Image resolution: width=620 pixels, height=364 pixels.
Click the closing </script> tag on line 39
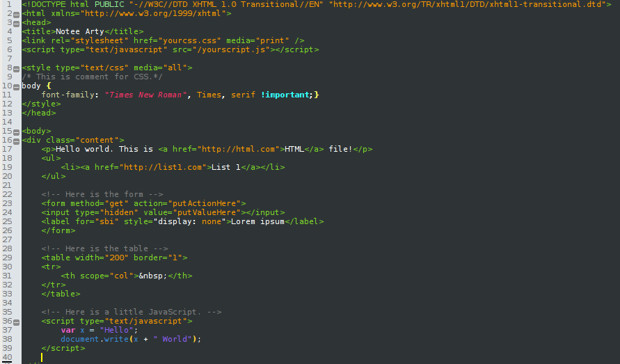click(63, 348)
